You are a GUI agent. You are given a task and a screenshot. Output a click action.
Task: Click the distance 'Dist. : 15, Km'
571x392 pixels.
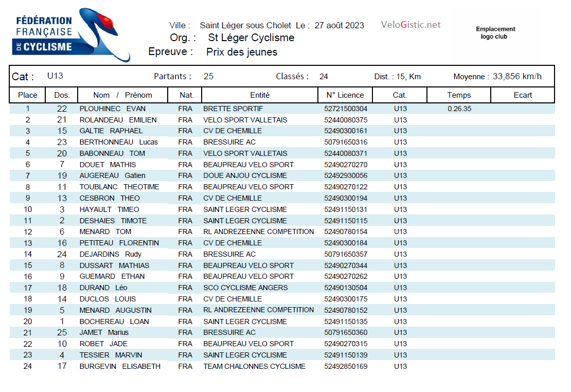click(x=397, y=77)
